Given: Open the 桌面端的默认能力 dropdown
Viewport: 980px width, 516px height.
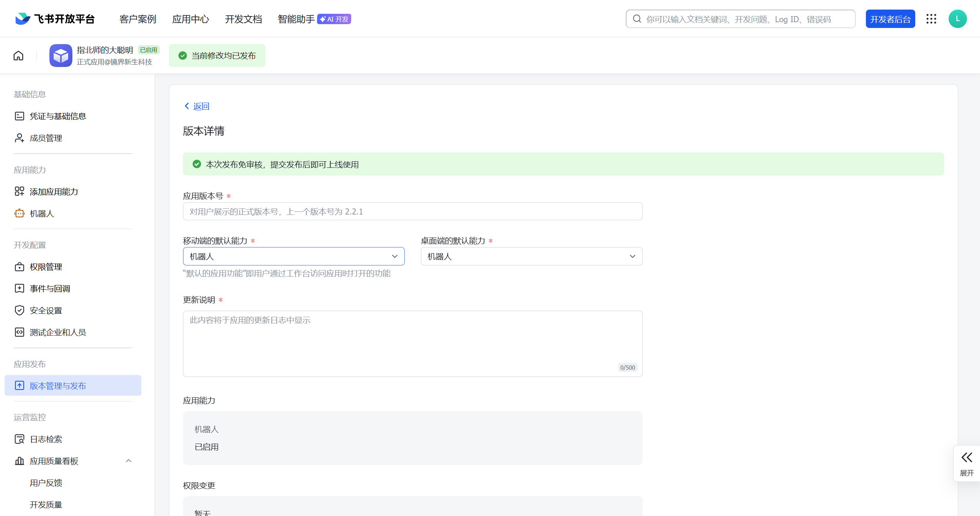Looking at the screenshot, I should (x=531, y=256).
